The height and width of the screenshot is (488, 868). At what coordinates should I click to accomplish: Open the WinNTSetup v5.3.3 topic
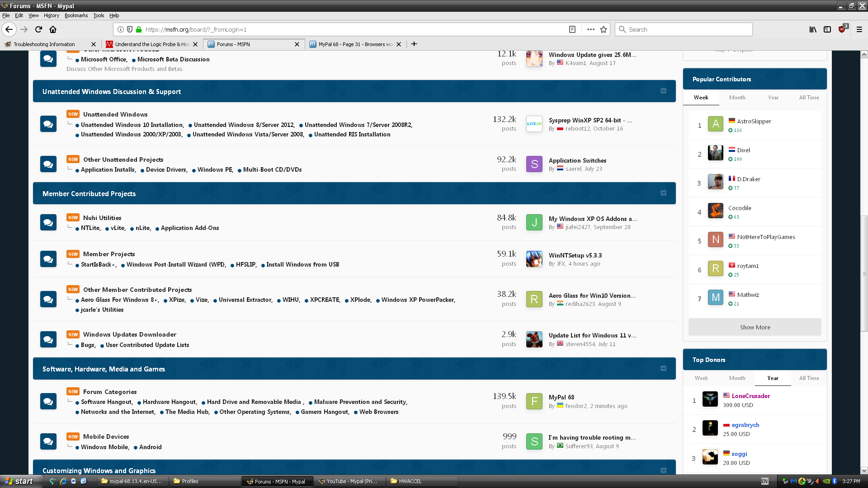(575, 255)
